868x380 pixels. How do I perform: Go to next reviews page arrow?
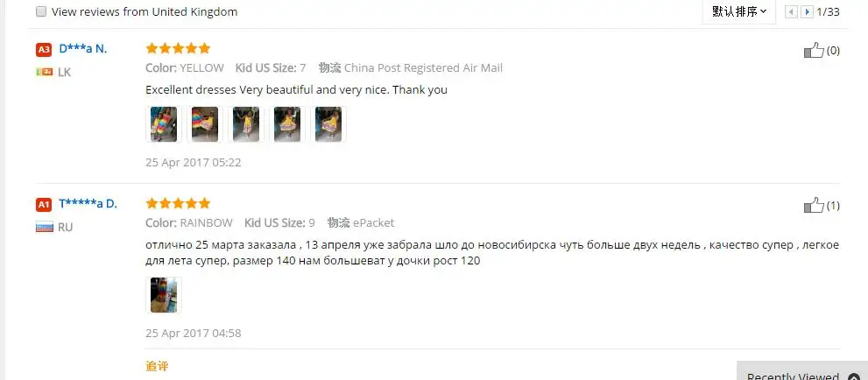pos(807,11)
